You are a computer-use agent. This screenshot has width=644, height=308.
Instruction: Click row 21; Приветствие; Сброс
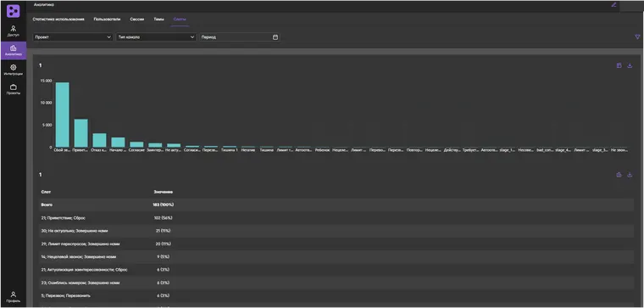[x=336, y=218]
